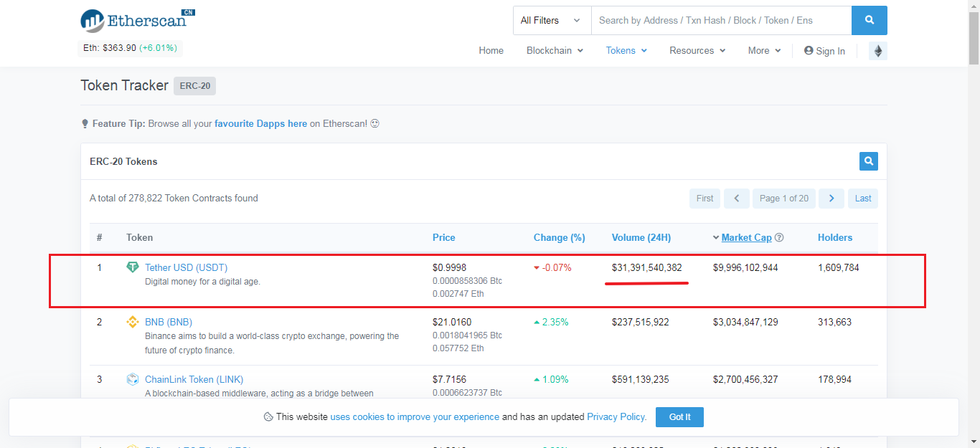Open search in the ERC-20 Tokens panel
The height and width of the screenshot is (448, 980).
tap(868, 161)
